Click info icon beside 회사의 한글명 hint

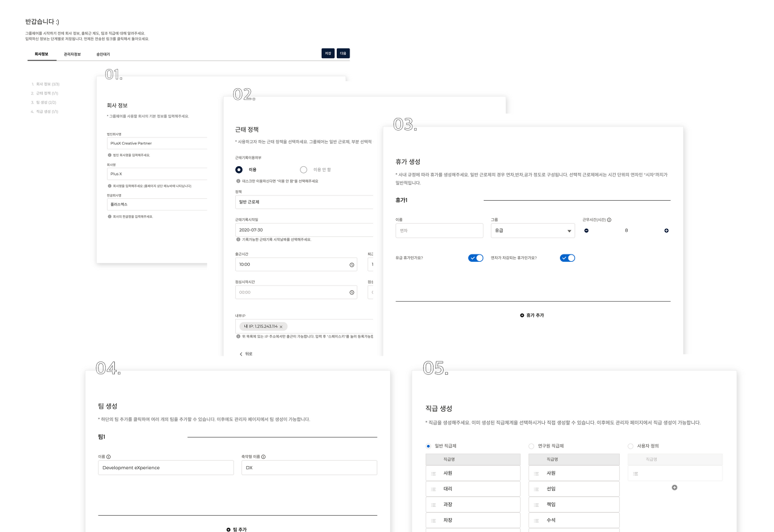pyautogui.click(x=109, y=216)
